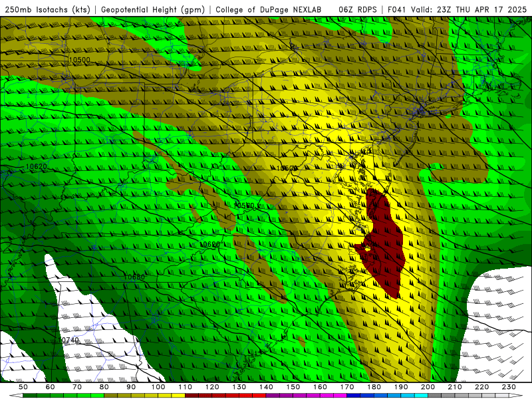Click the 210 value on the color scale

coord(455,387)
